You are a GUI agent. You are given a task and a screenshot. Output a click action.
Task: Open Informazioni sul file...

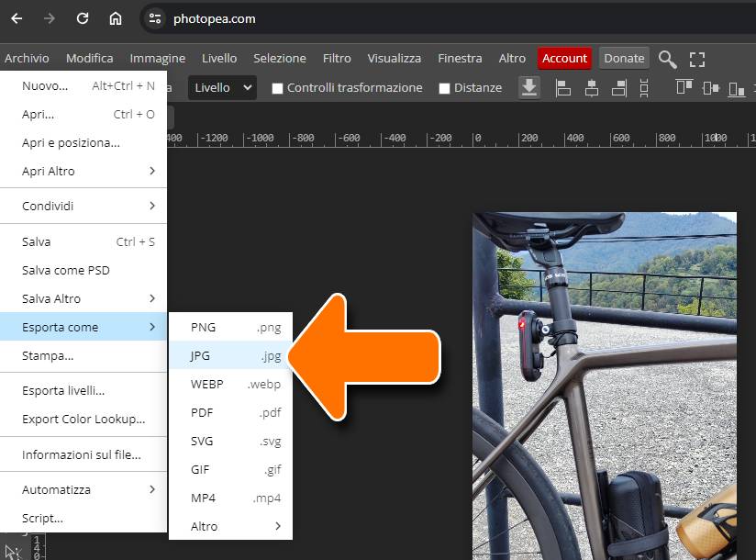pyautogui.click(x=83, y=454)
